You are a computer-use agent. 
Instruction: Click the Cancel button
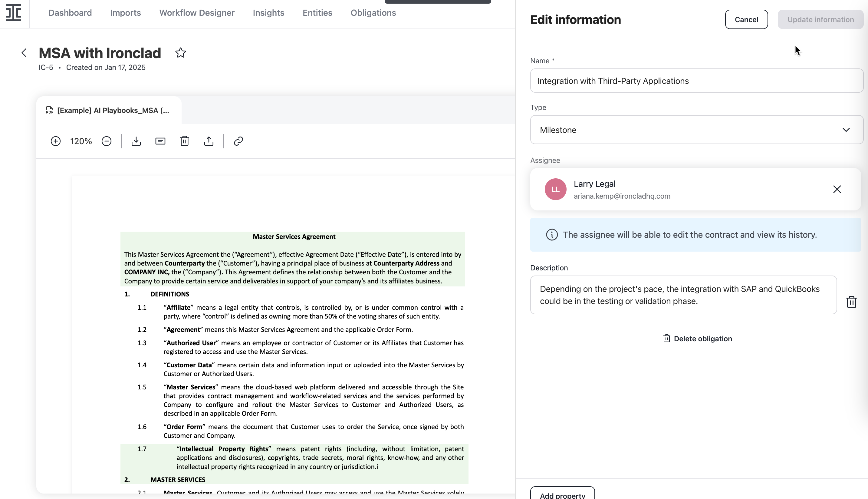pyautogui.click(x=746, y=20)
